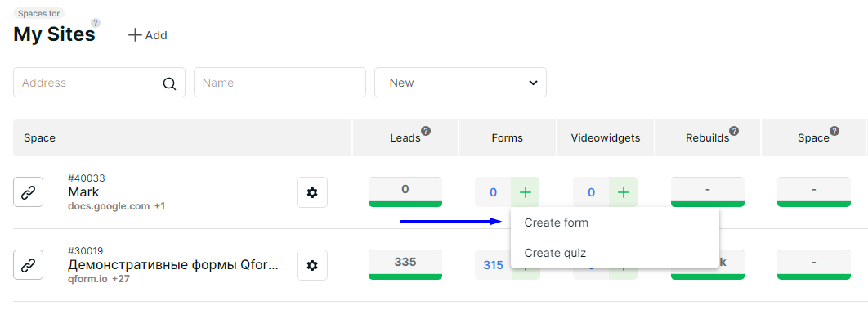Screen dimensions: 868x333
Task: Add a videowidget to Mark space
Action: (624, 192)
